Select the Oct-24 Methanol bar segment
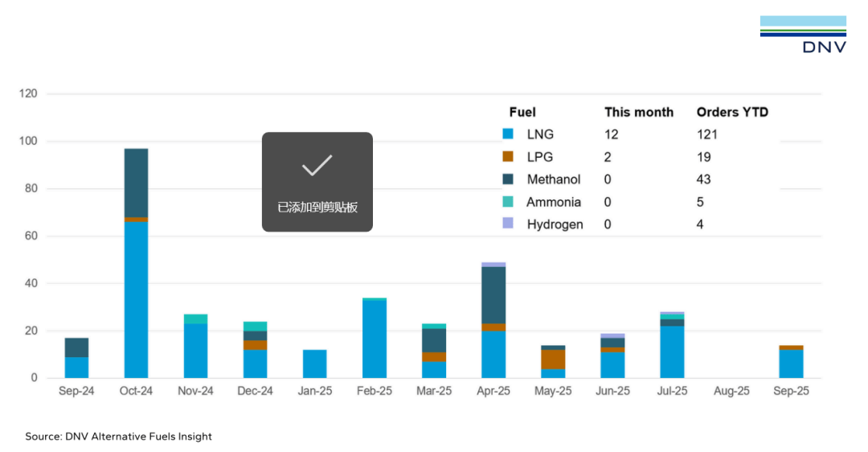Screen dimensions: 868x452 136,183
